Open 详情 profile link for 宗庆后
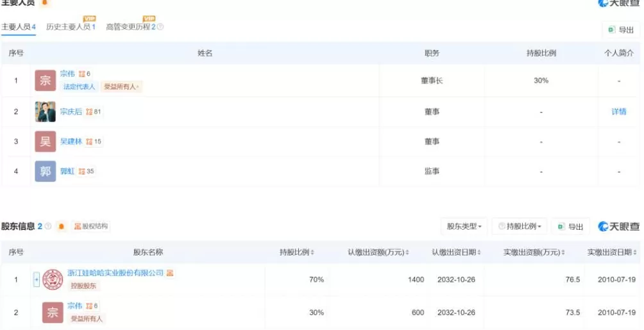 click(618, 112)
